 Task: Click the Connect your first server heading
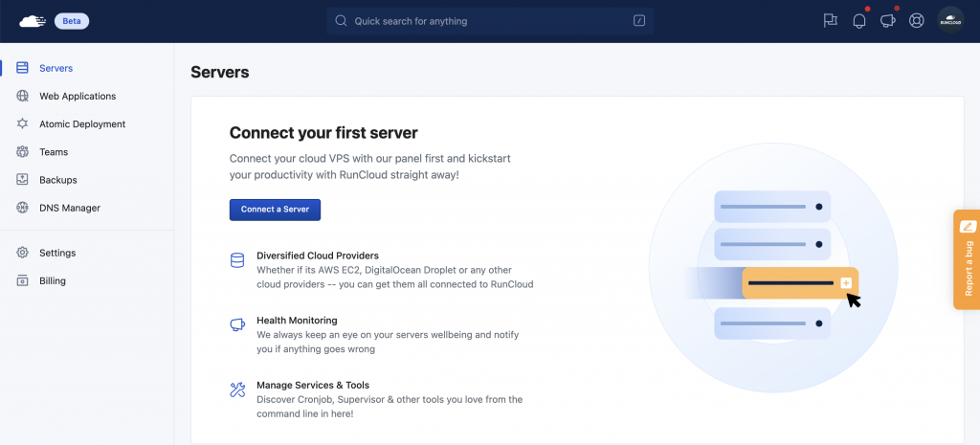(323, 132)
